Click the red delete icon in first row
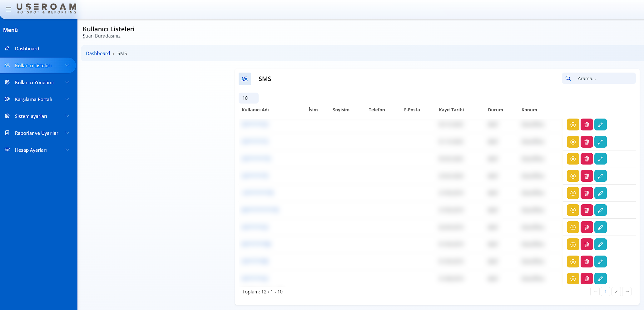This screenshot has height=310, width=644. point(587,125)
